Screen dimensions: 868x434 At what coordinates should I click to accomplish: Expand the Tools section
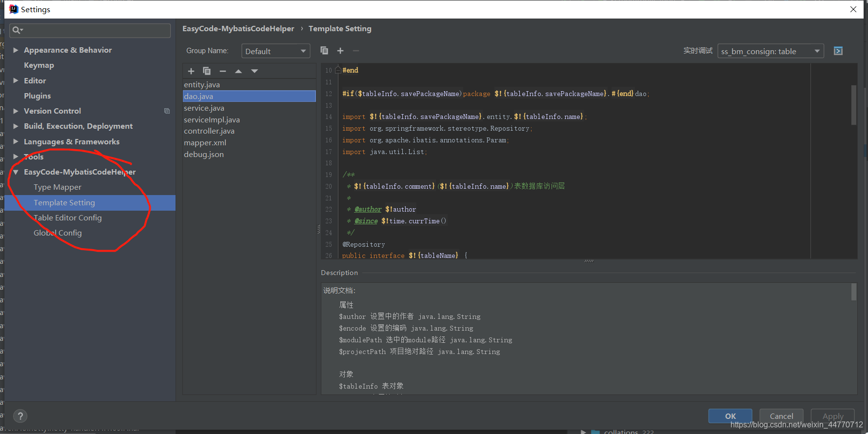[16, 157]
